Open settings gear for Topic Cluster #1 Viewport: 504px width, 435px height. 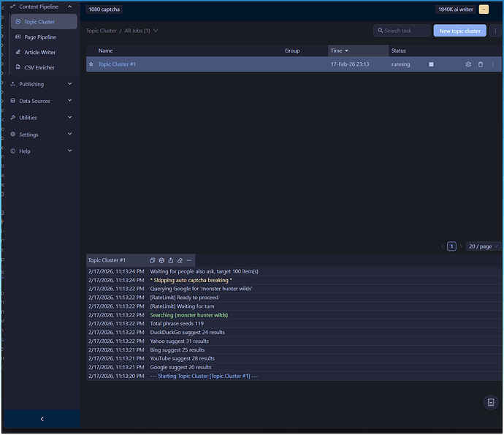[x=468, y=64]
